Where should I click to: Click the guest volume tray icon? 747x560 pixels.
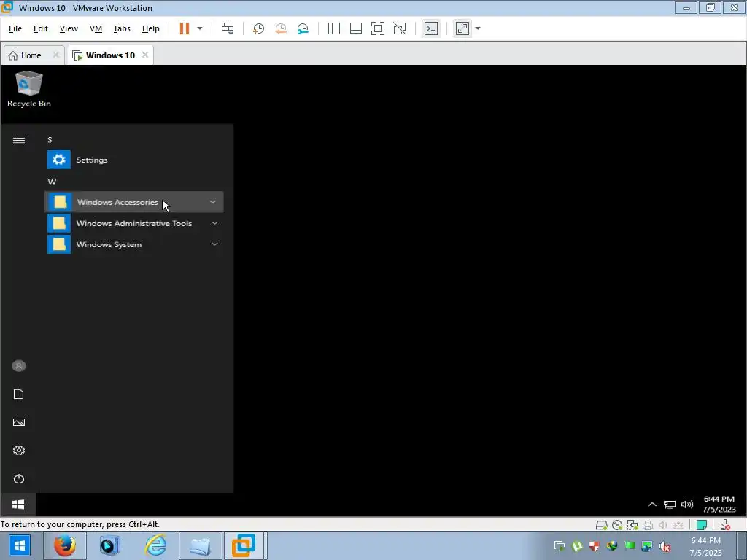point(687,505)
